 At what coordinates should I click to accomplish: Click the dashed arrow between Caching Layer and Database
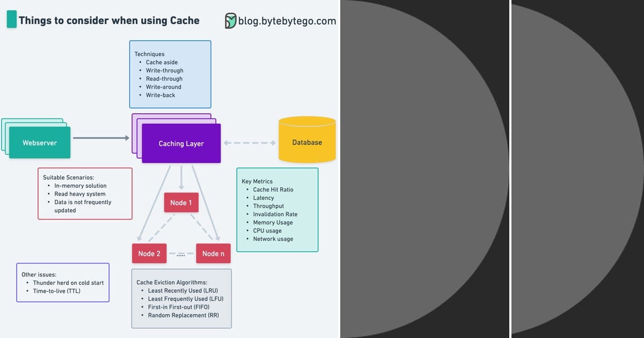click(250, 143)
